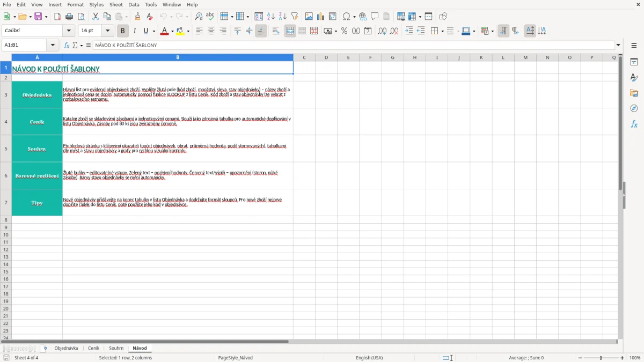Increase the indent
Viewport: 644px width, 362px height.
coord(409,31)
